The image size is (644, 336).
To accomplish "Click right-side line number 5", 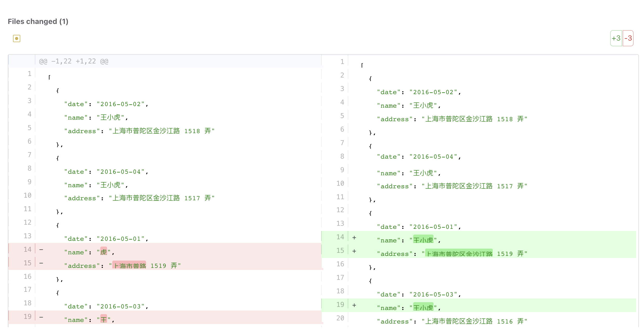I will tap(342, 116).
